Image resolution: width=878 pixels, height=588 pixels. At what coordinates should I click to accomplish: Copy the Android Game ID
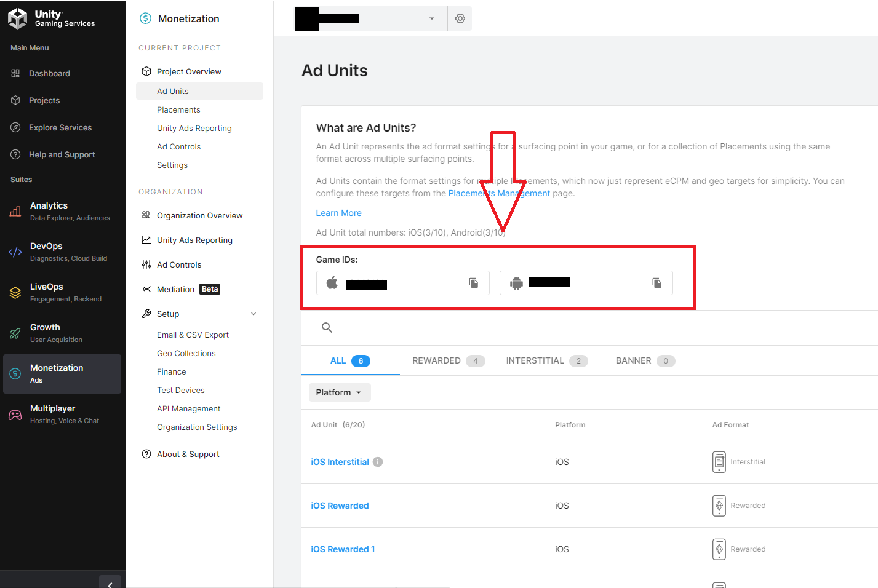657,283
